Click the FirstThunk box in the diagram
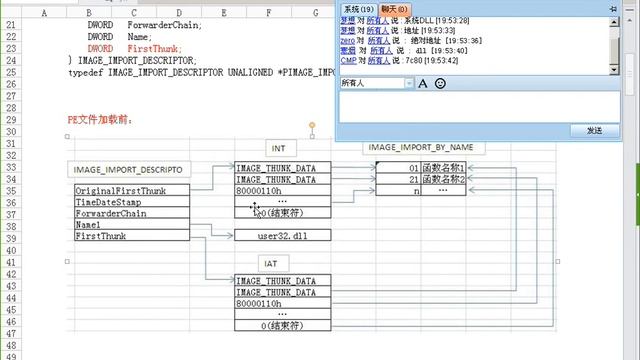Image resolution: width=640 pixels, height=360 pixels. [132, 236]
